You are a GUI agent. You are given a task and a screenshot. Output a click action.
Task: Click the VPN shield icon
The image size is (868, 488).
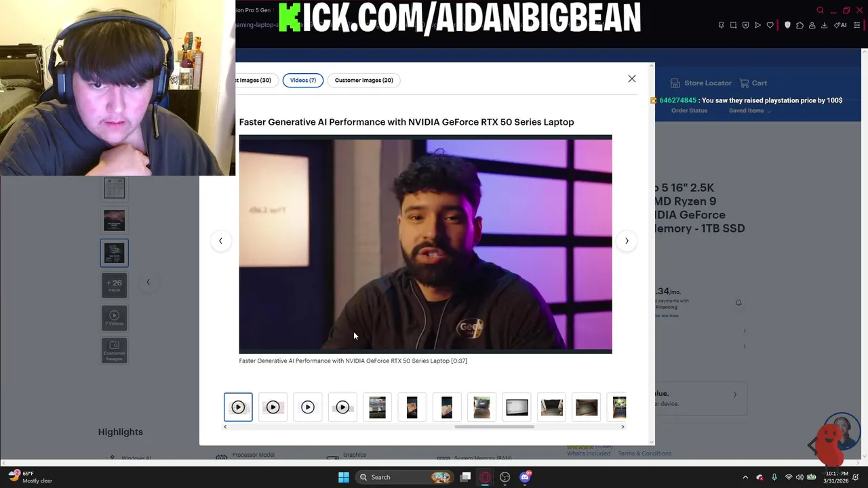tap(787, 25)
